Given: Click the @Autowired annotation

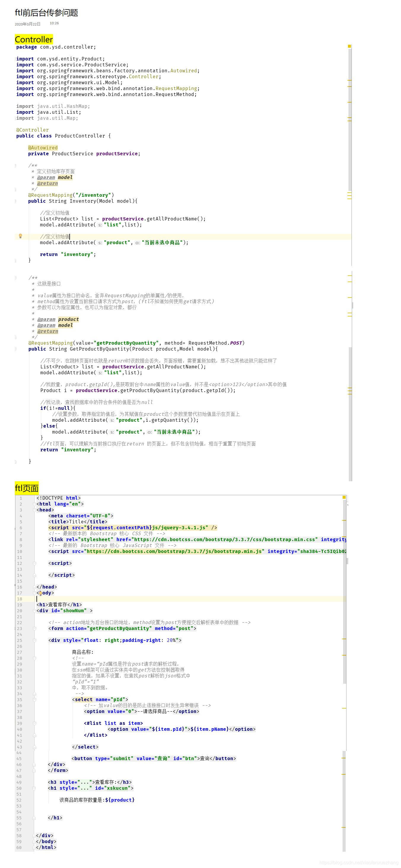Looking at the screenshot, I should click(43, 148).
